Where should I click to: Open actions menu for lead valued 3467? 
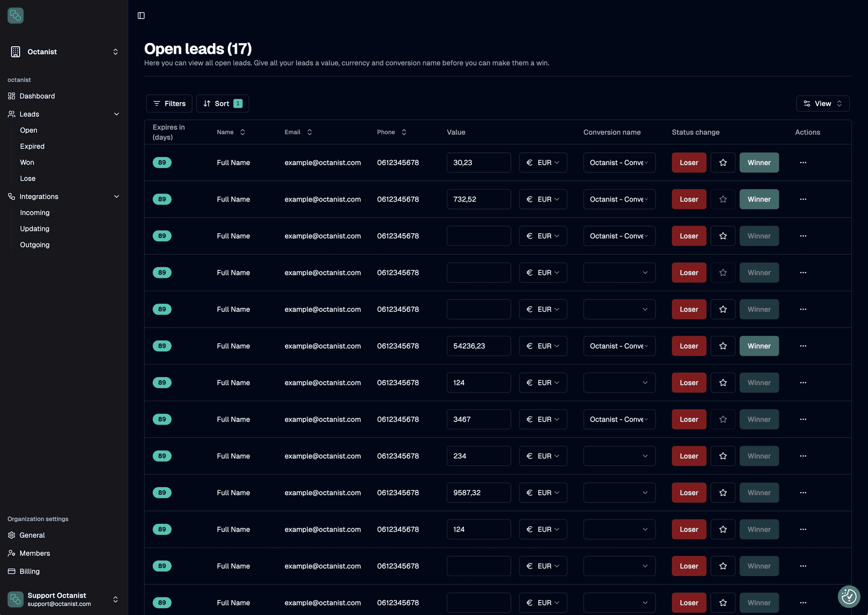(803, 420)
